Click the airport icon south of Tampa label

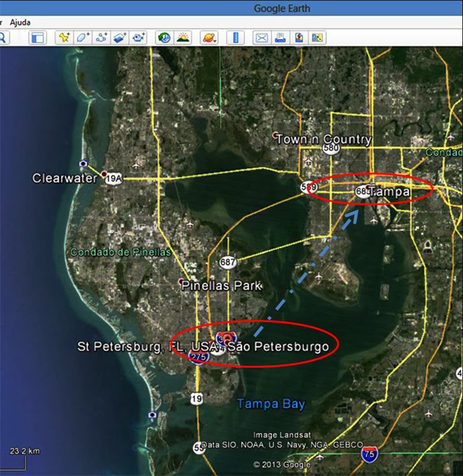pyautogui.click(x=374, y=221)
